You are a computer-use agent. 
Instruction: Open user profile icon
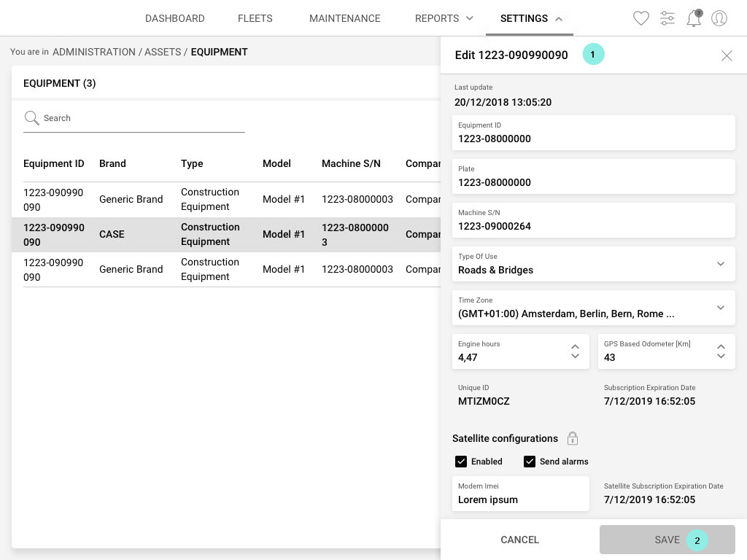[x=719, y=18]
